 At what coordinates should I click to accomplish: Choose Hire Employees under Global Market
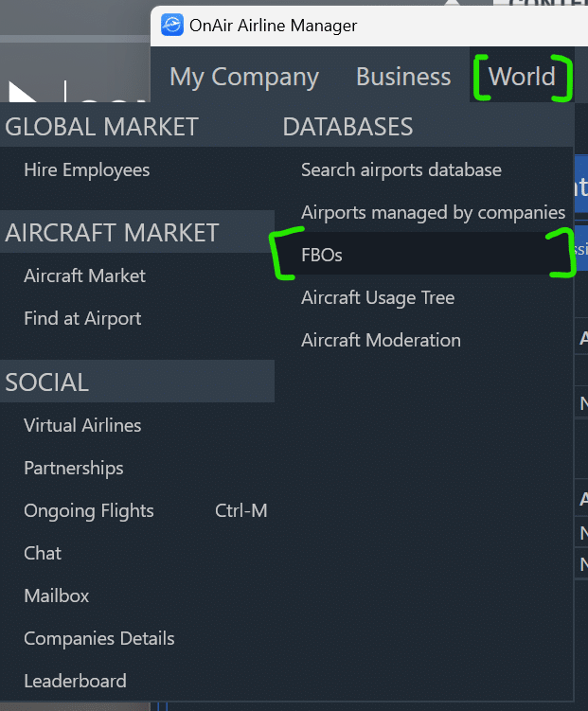pyautogui.click(x=86, y=170)
